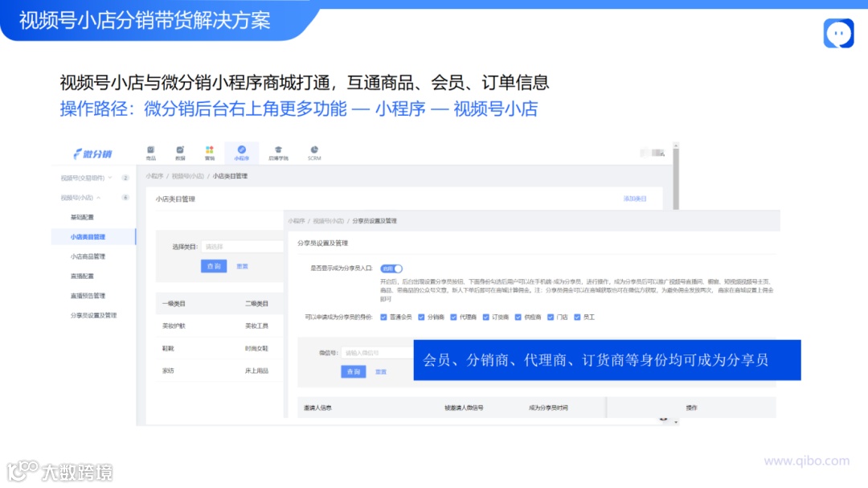Image resolution: width=868 pixels, height=488 pixels.
Task: Open the 启博学院 academy icon
Action: 278,153
